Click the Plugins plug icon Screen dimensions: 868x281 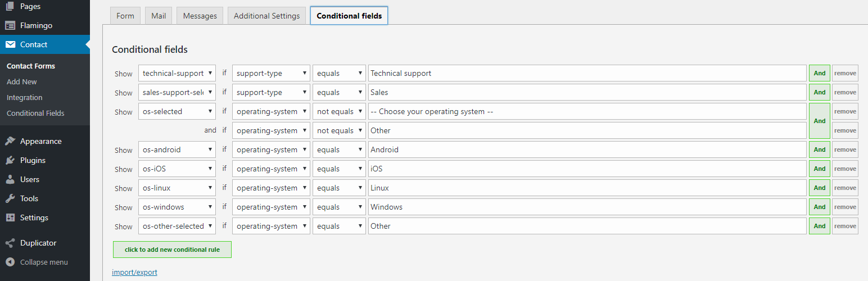click(10, 160)
